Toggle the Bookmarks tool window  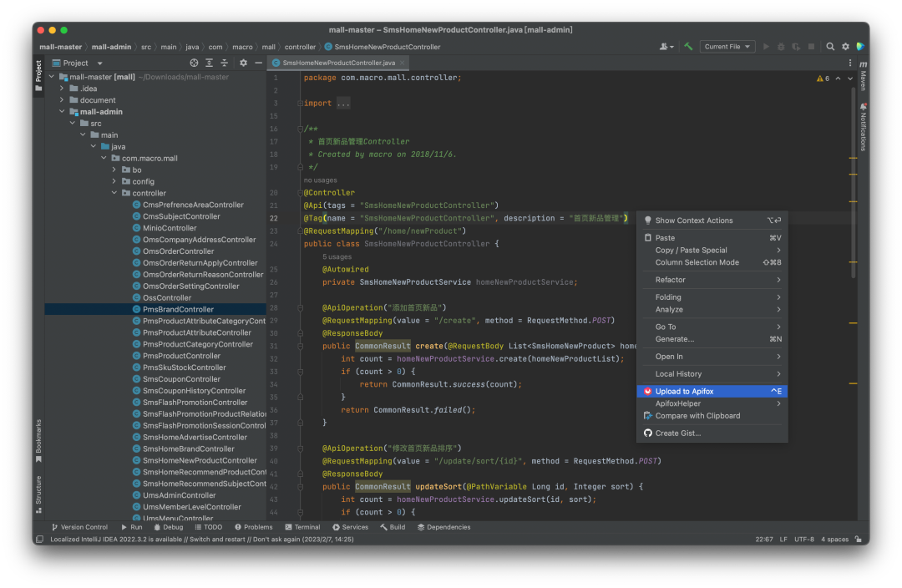(x=38, y=440)
